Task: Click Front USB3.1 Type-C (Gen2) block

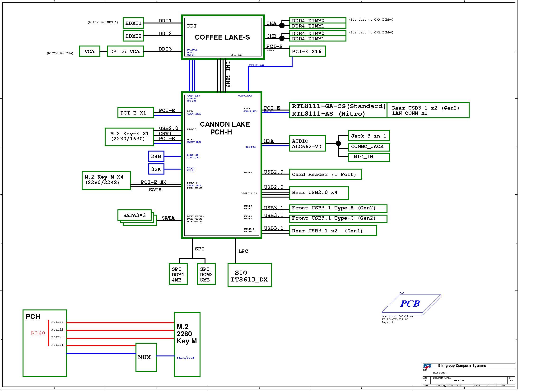Action: (338, 219)
